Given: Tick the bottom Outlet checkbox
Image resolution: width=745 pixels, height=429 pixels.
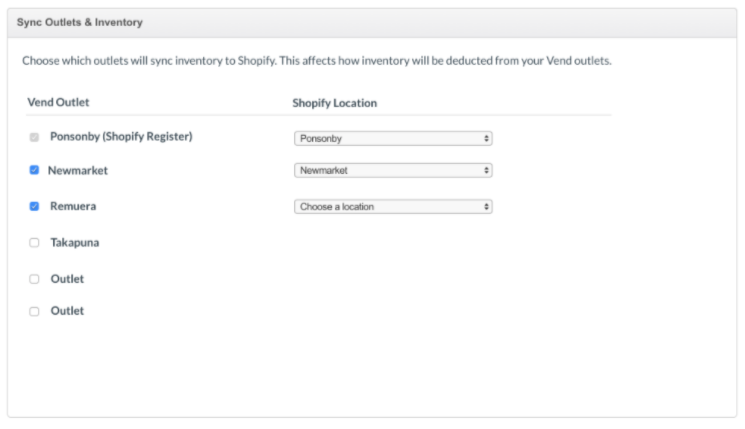Looking at the screenshot, I should pos(34,311).
